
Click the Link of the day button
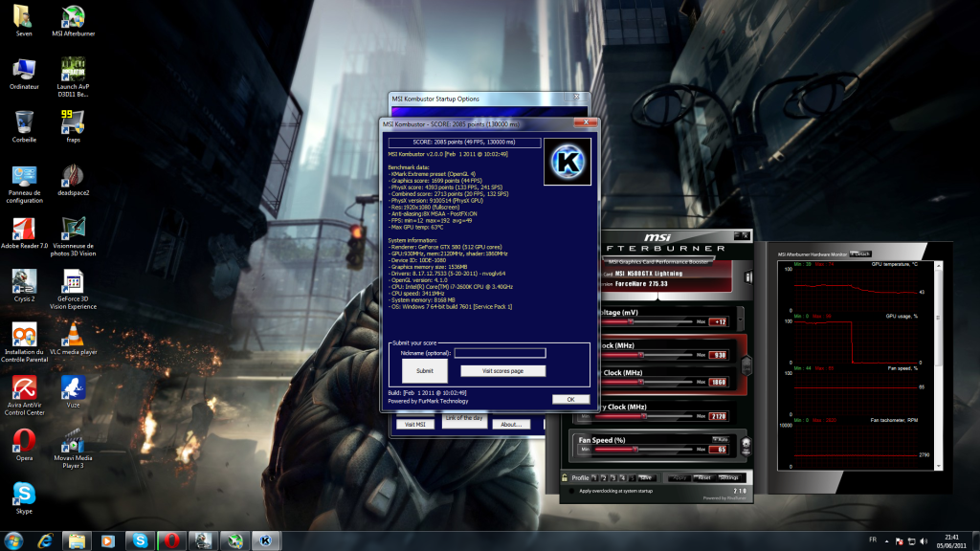pyautogui.click(x=464, y=419)
